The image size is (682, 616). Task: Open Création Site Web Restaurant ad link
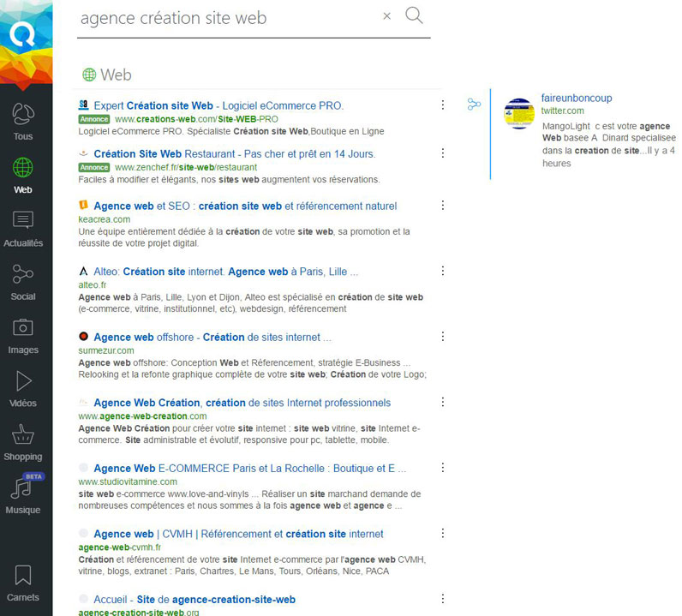tap(235, 154)
